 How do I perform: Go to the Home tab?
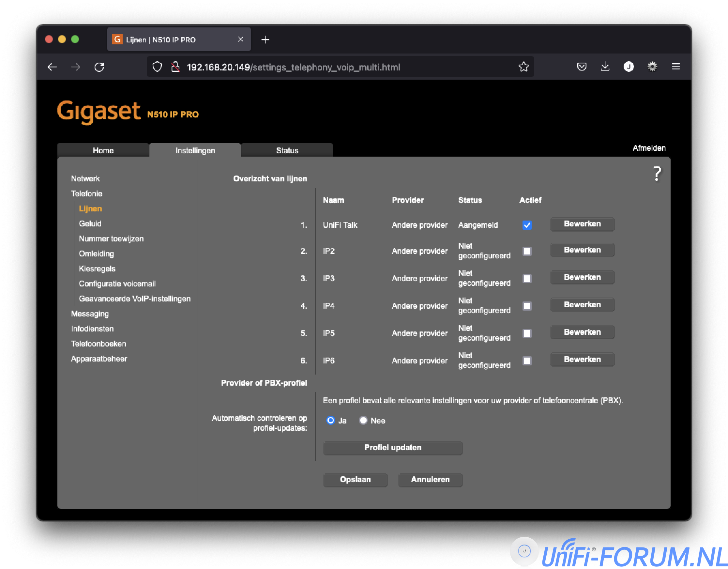[x=103, y=150]
